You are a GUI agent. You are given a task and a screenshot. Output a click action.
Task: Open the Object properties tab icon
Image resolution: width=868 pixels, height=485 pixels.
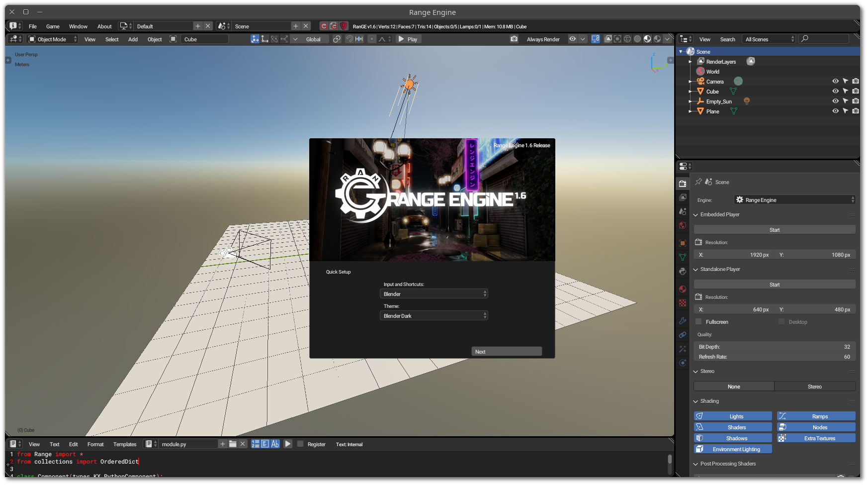[x=683, y=243]
